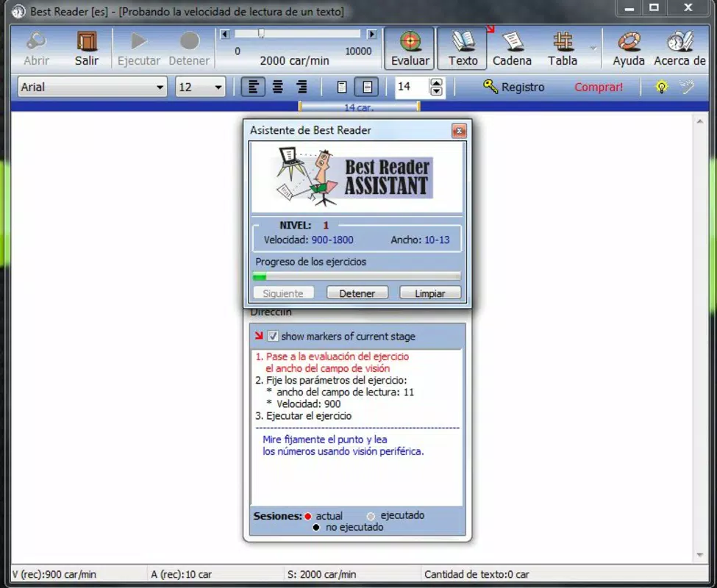The image size is (717, 588).
Task: Click the vertical scrollbar up arrow
Action: (699, 121)
